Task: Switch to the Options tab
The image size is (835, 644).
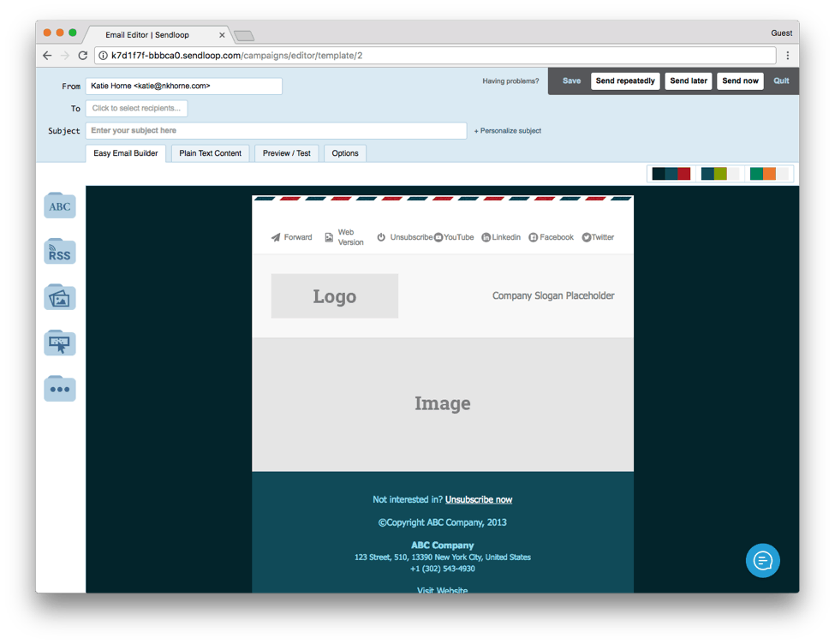Action: (x=345, y=153)
